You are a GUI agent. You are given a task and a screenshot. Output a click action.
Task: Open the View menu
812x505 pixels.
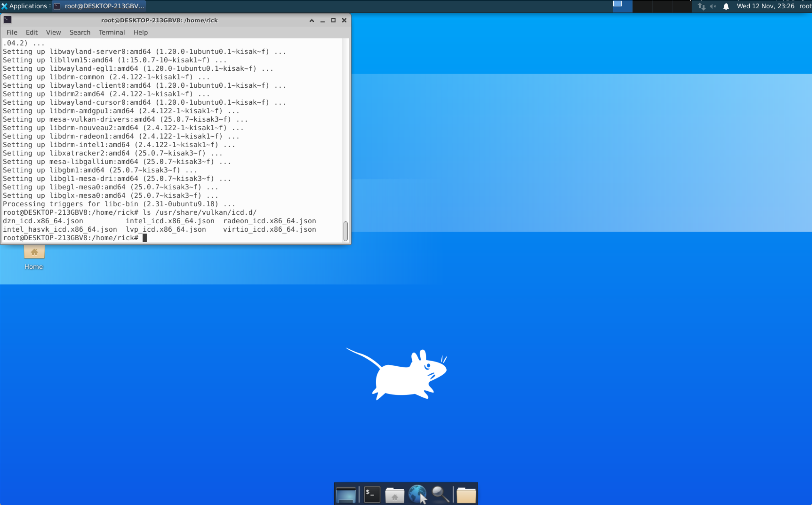[53, 33]
